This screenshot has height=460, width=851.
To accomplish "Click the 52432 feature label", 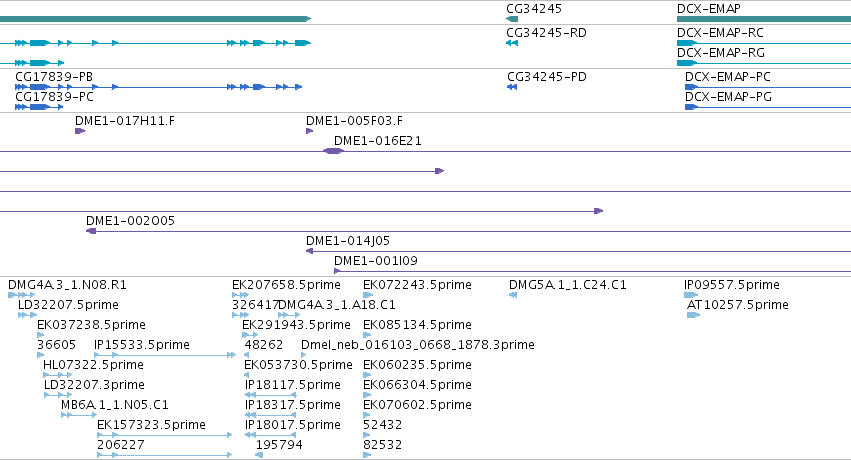I will (x=383, y=425).
